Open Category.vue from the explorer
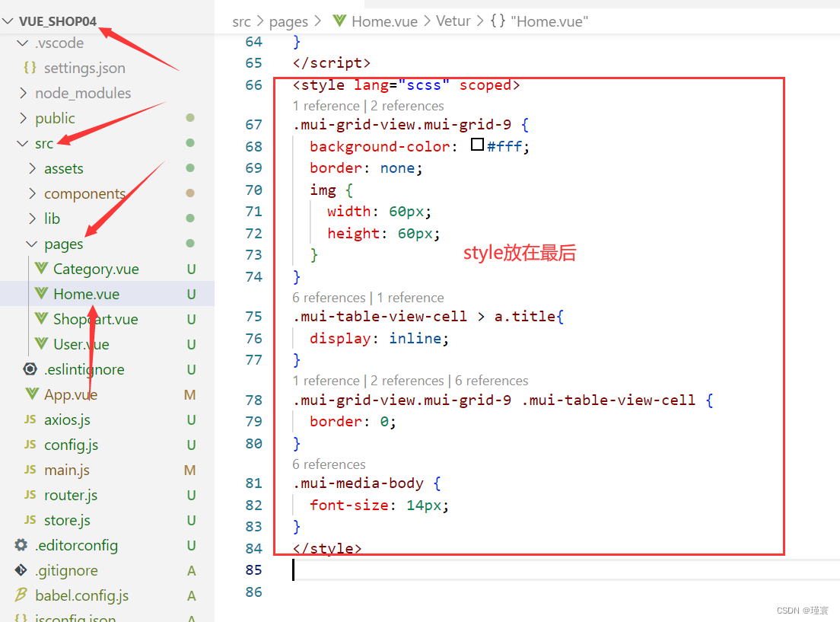Screen dimensions: 840x622 click(96, 270)
